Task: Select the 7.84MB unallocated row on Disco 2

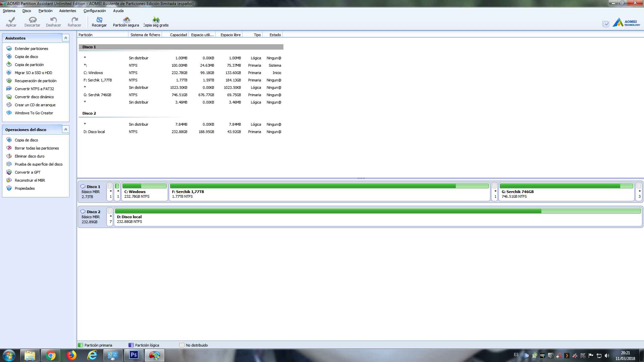Action: pos(181,124)
